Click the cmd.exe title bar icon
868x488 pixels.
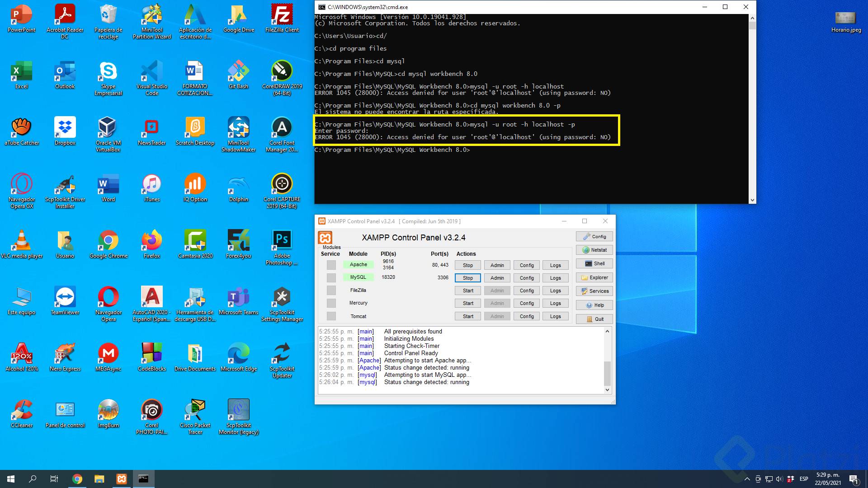click(321, 7)
